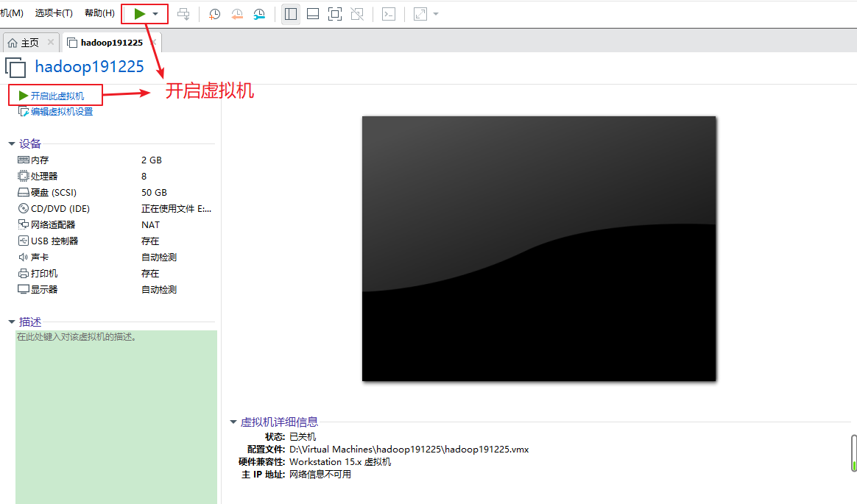Screen dimensions: 857x504
Task: Click the 50 GB disk size value
Action: pyautogui.click(x=154, y=192)
